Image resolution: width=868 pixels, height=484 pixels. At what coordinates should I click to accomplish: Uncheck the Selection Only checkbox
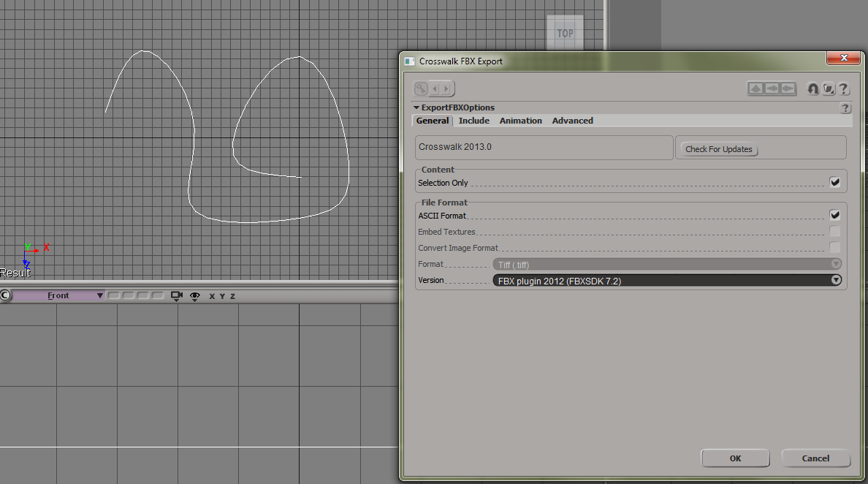pyautogui.click(x=834, y=182)
